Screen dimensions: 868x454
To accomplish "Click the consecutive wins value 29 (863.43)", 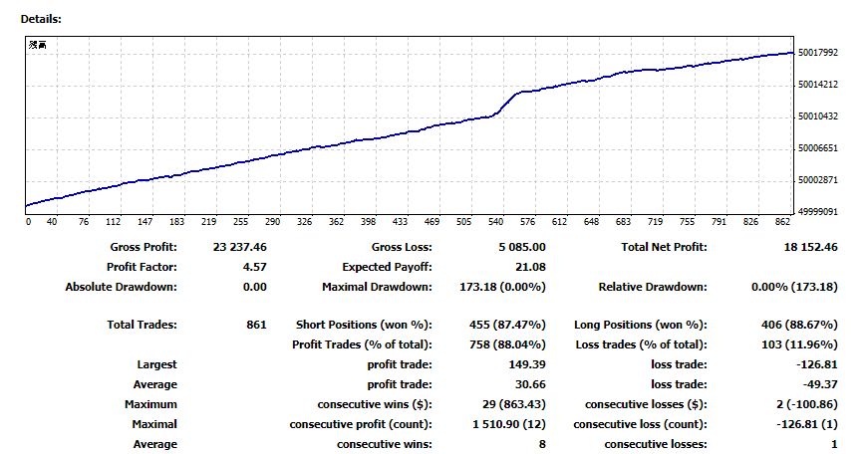I will pyautogui.click(x=507, y=404).
